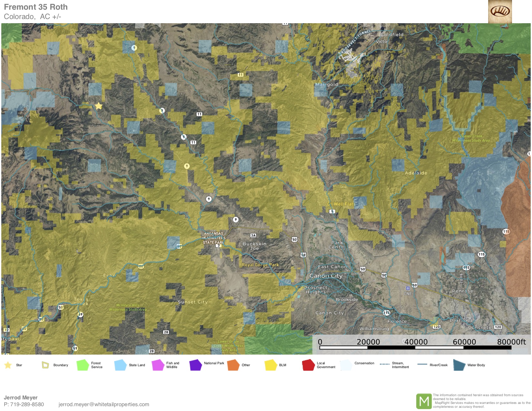Viewport: 532px width, 411px height.
Task: Click the jerrod.meyer email address link
Action: pyautogui.click(x=104, y=404)
